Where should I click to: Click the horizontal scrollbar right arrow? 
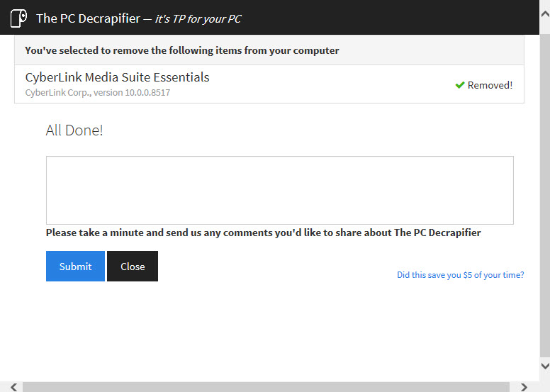click(524, 387)
